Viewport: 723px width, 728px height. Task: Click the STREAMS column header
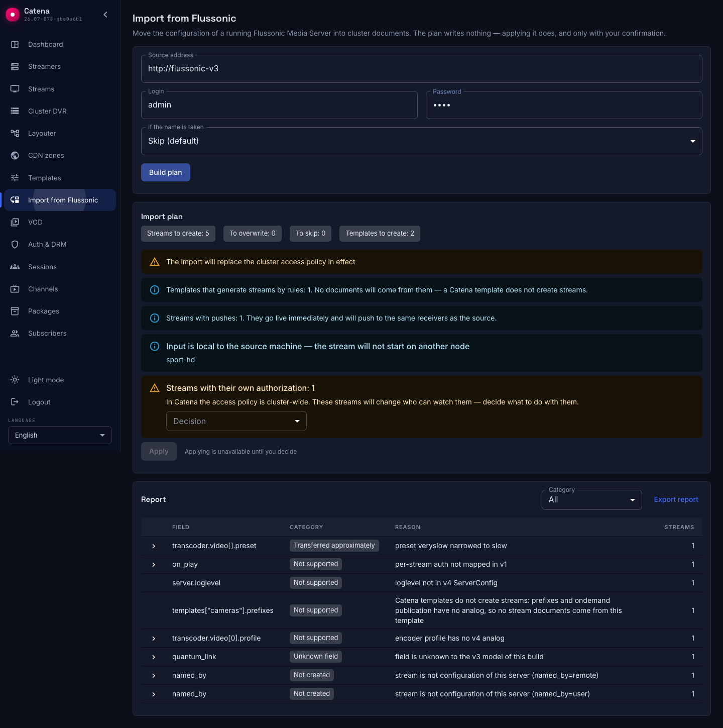click(679, 527)
